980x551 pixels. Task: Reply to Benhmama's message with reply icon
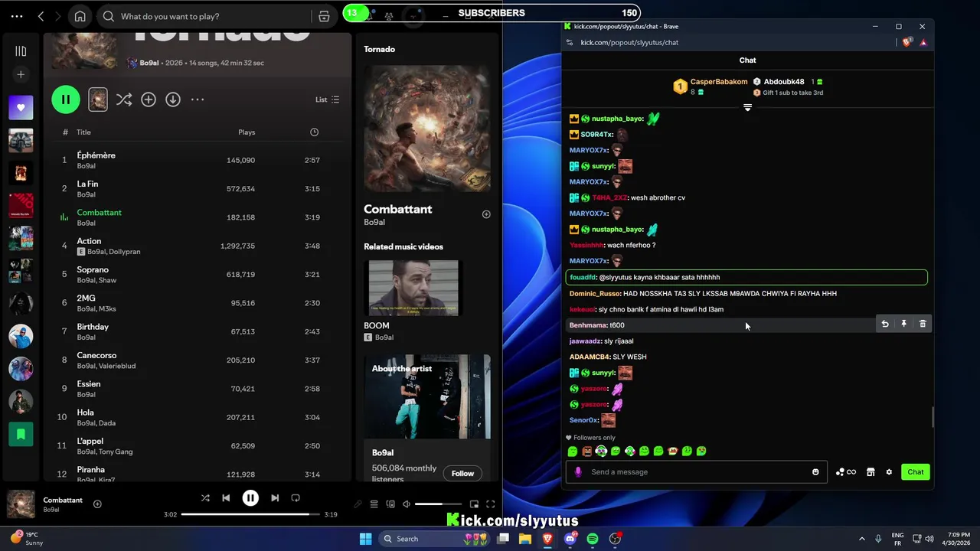click(x=885, y=324)
